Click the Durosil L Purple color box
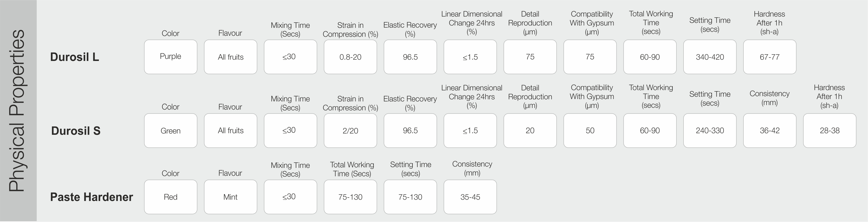This screenshot has width=868, height=222. pos(170,57)
